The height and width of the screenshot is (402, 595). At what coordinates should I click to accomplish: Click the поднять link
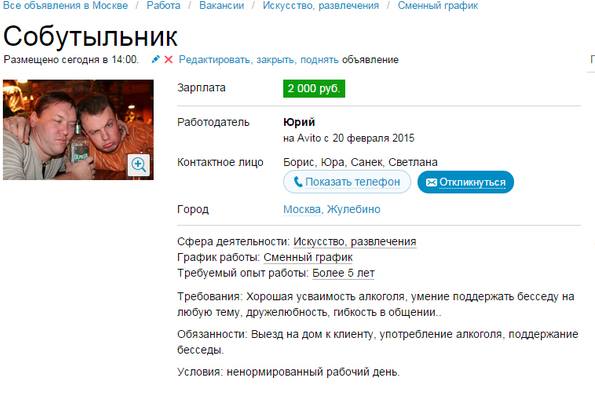[x=319, y=60]
